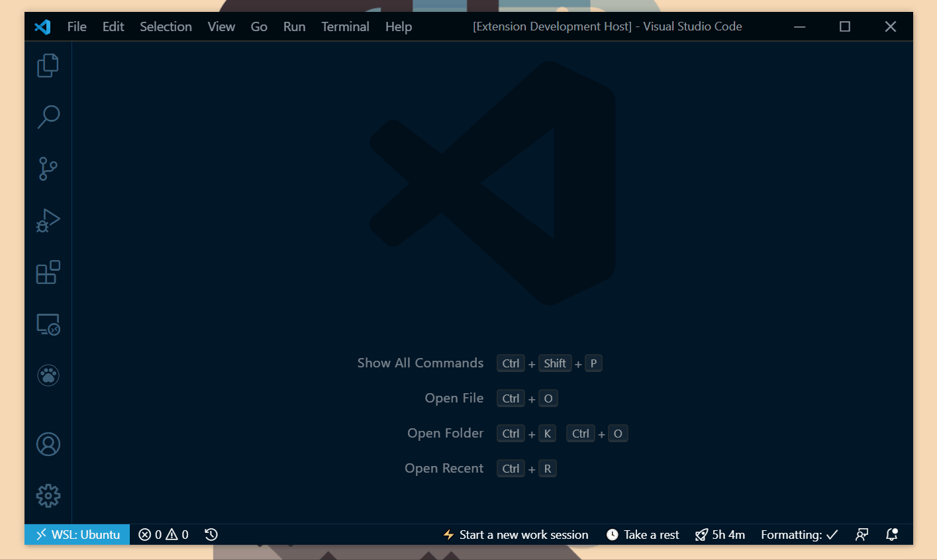Open the timeline history icon in status bar
Viewport: 937px width, 560px height.
(211, 534)
